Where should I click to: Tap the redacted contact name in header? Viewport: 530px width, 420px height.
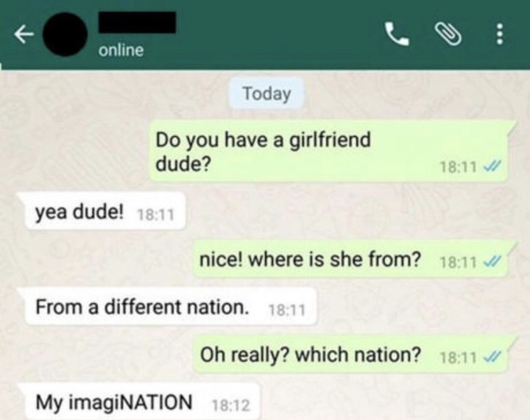pos(137,22)
